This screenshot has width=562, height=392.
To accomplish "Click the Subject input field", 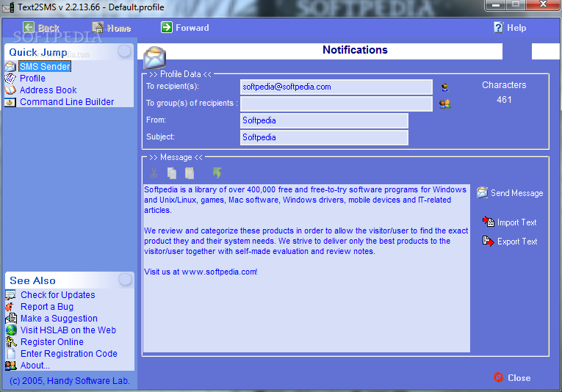I will (x=324, y=137).
